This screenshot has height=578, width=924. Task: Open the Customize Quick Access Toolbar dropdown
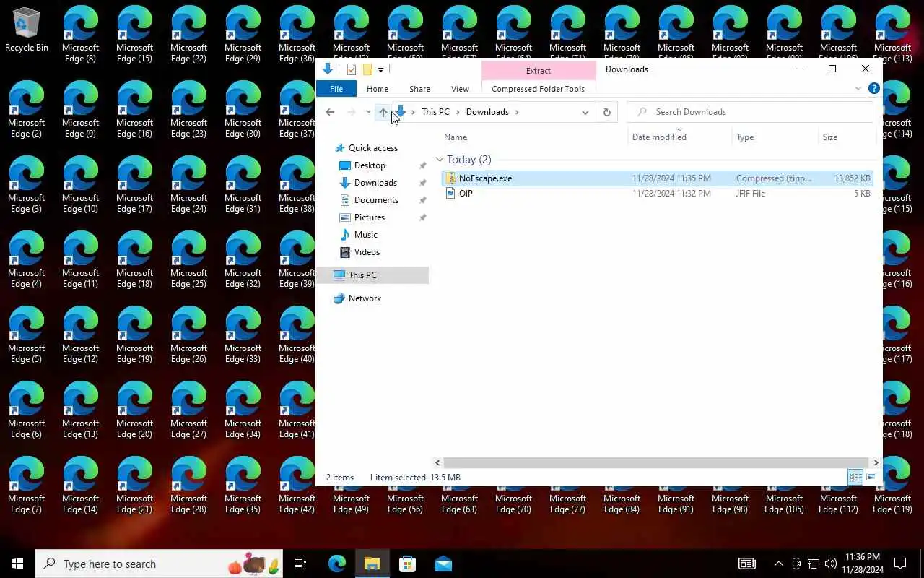[380, 70]
